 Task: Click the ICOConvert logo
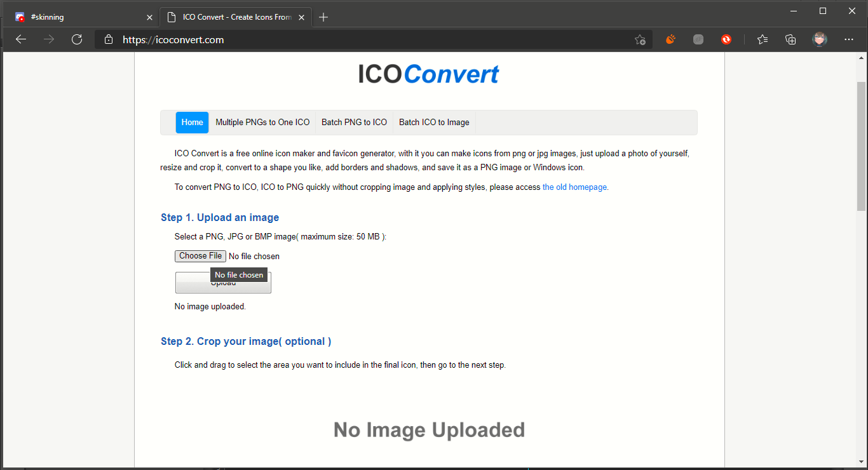[428, 74]
